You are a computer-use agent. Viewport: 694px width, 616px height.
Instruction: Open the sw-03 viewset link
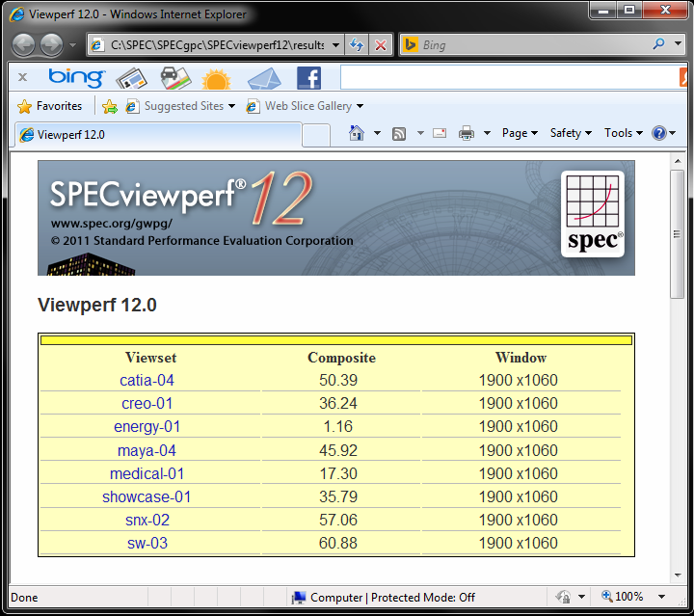tap(147, 543)
